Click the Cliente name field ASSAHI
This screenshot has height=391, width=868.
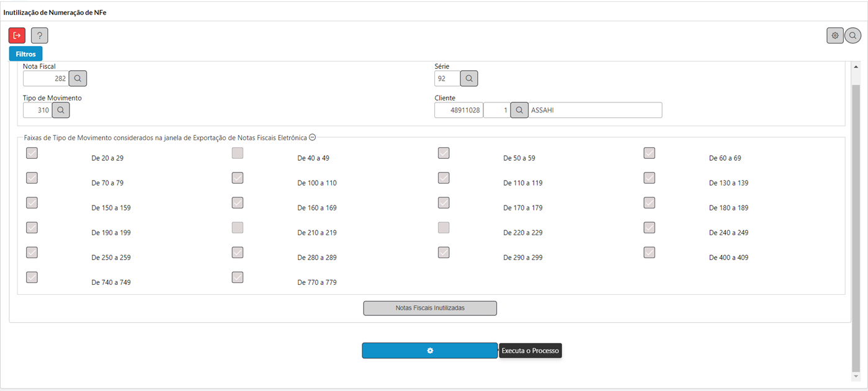pyautogui.click(x=596, y=110)
